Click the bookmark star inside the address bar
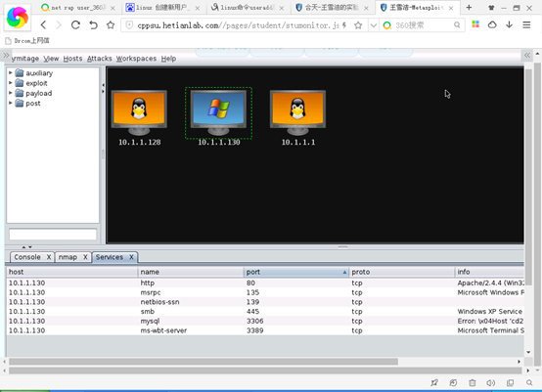 click(x=358, y=25)
